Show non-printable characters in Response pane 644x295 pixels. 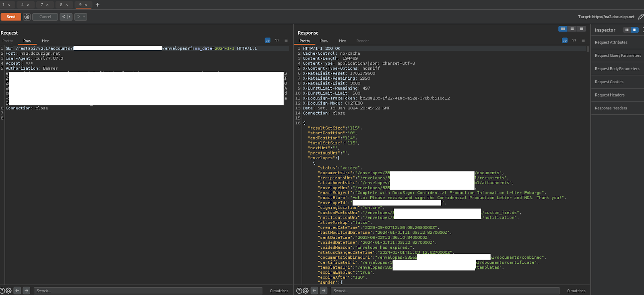point(574,40)
